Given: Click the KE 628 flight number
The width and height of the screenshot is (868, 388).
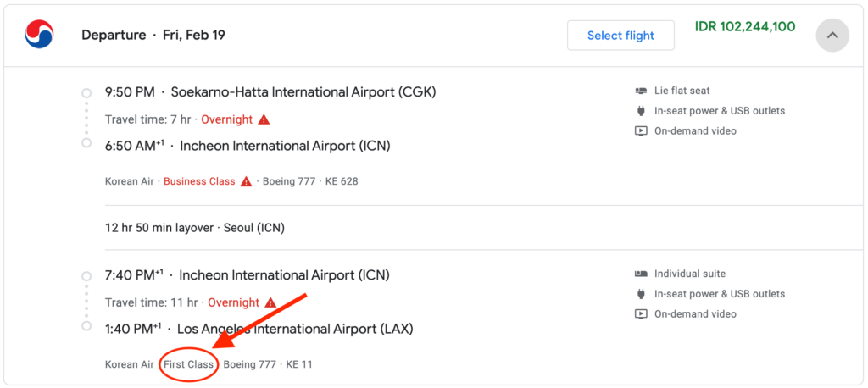Looking at the screenshot, I should [341, 181].
